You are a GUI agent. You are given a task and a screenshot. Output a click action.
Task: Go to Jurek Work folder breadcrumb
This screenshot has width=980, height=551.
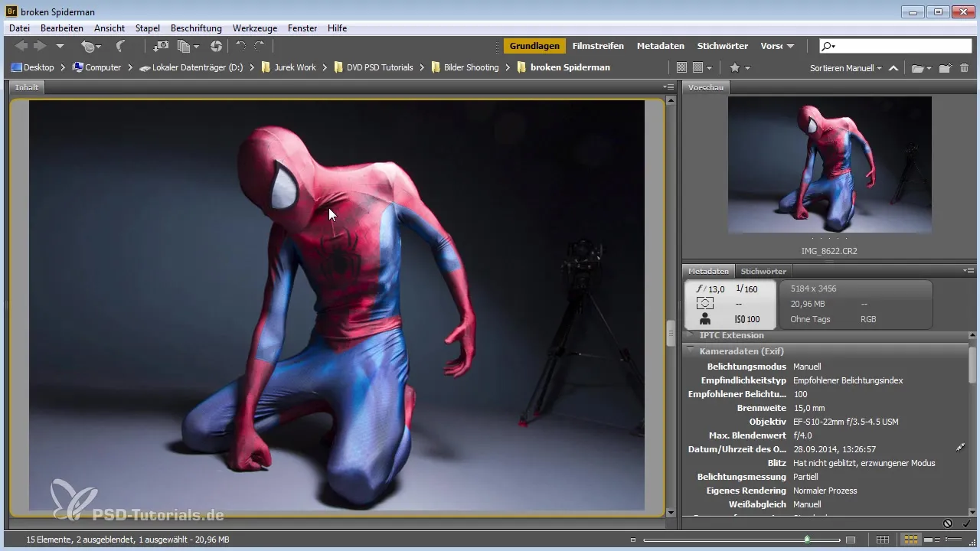pos(289,67)
